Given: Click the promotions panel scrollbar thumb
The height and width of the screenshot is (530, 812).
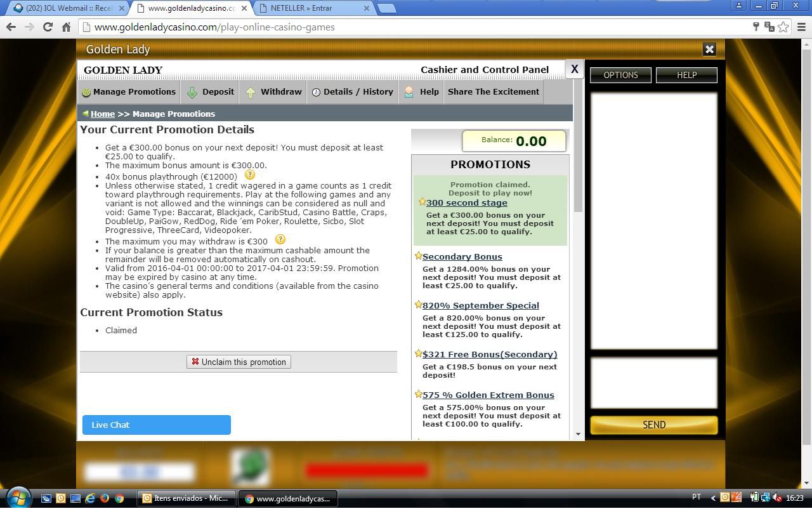Looking at the screenshot, I should click(x=578, y=145).
